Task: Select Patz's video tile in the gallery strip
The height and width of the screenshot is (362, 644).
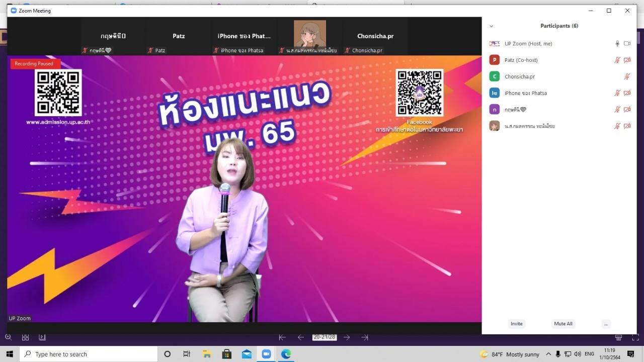Action: 179,37
